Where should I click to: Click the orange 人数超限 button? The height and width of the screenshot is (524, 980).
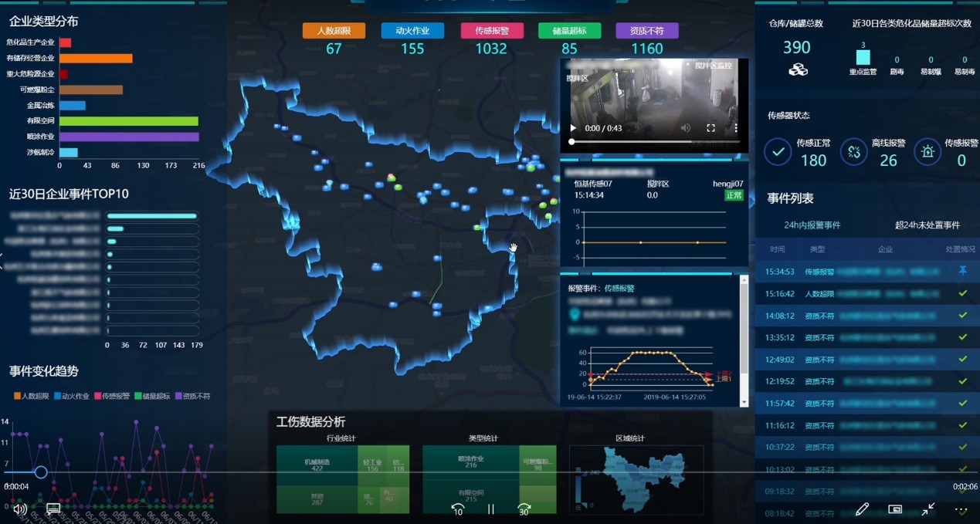pos(334,31)
